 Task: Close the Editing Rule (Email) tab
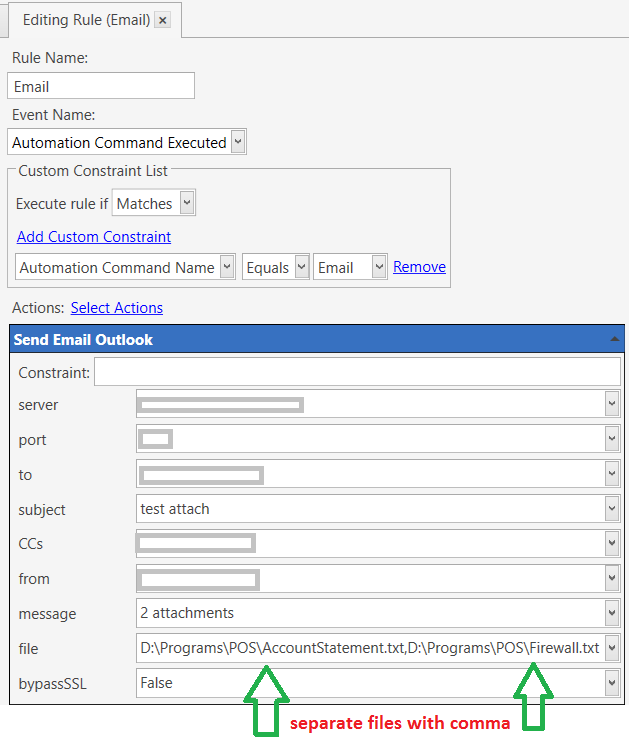point(163,20)
